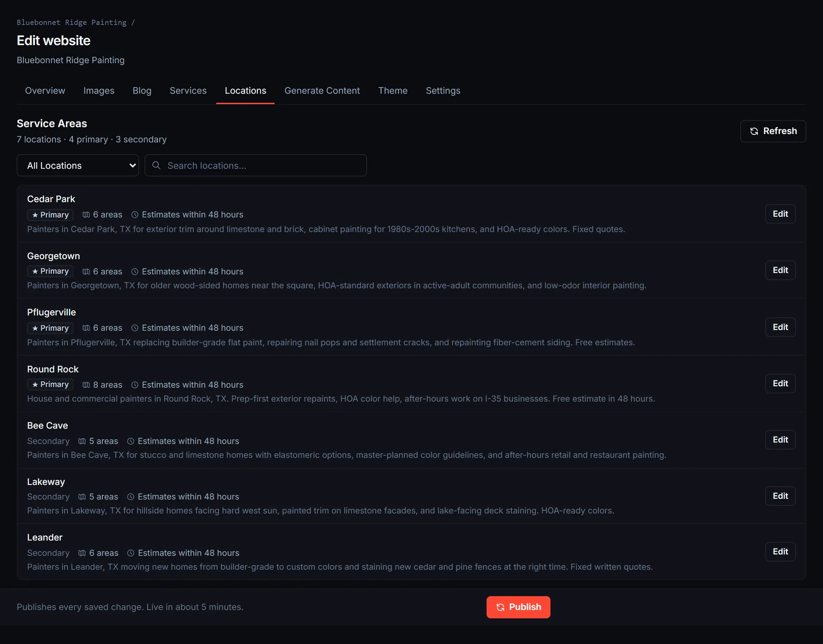The height and width of the screenshot is (644, 823).
Task: Edit the Lakeway location
Action: click(780, 496)
